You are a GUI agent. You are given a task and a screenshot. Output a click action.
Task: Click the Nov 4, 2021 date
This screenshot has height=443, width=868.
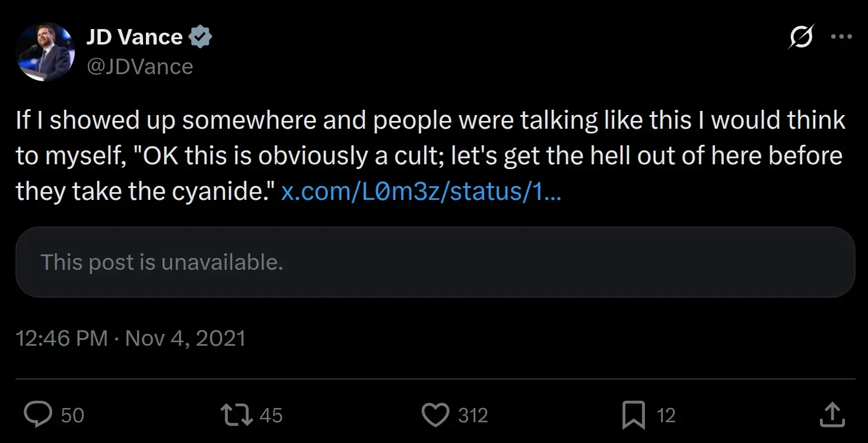186,338
